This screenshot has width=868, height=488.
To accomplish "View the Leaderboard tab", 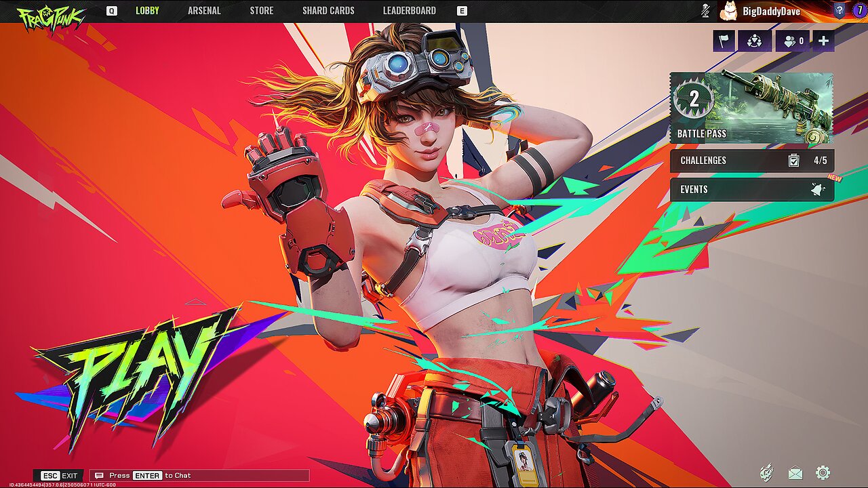I will [x=409, y=11].
